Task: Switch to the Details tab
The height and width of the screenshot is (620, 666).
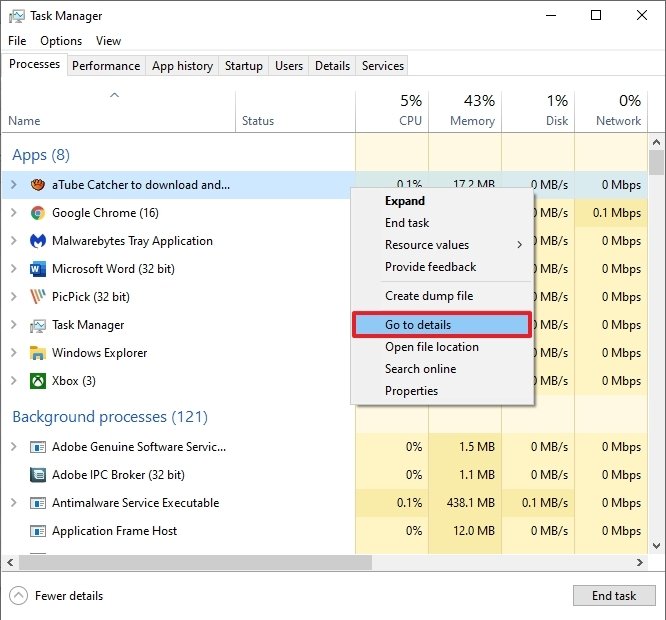Action: pyautogui.click(x=333, y=66)
